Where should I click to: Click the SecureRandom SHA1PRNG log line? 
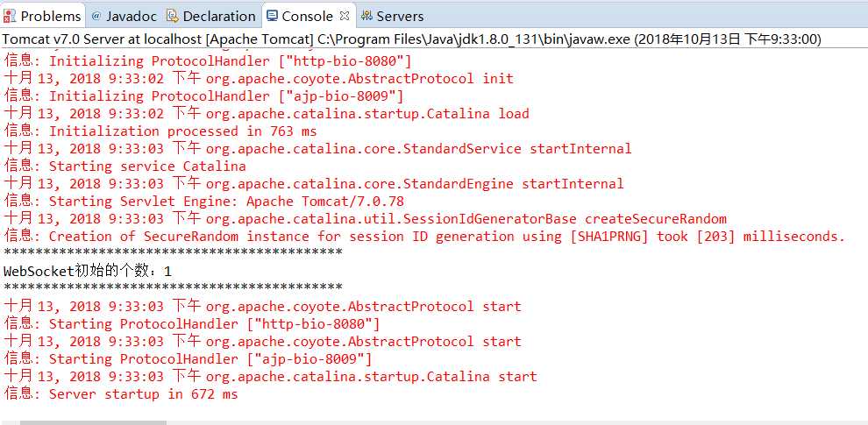pos(424,237)
